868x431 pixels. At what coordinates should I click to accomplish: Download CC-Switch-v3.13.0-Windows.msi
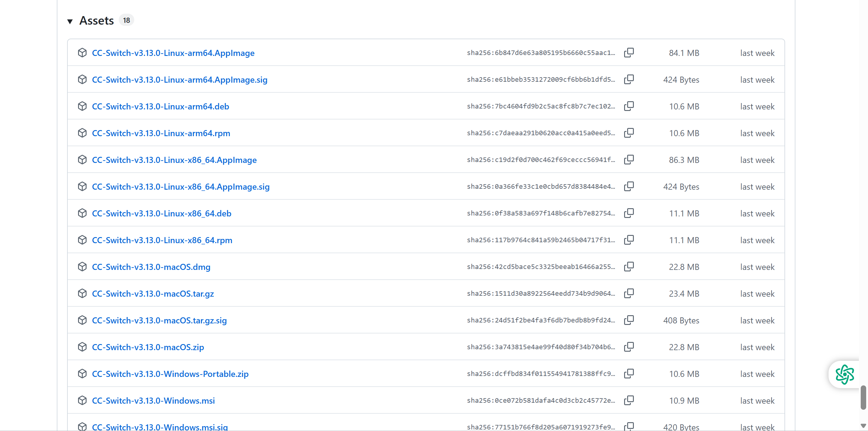click(153, 401)
